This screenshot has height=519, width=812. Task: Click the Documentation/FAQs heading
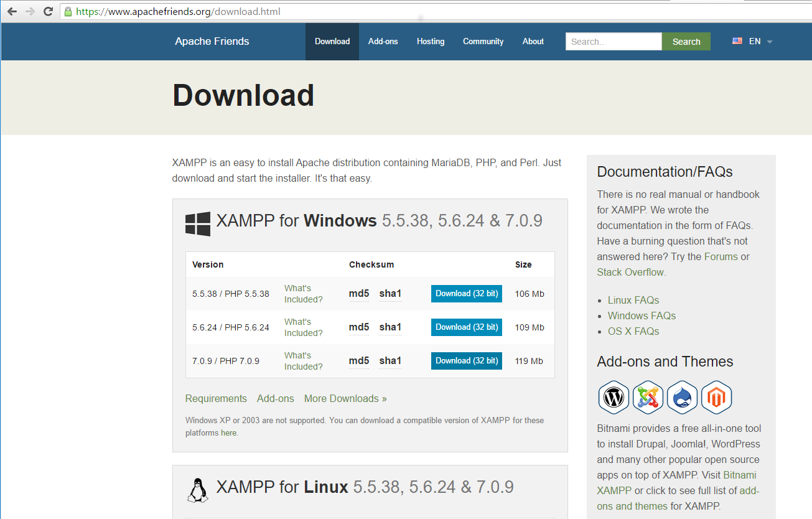pos(665,172)
